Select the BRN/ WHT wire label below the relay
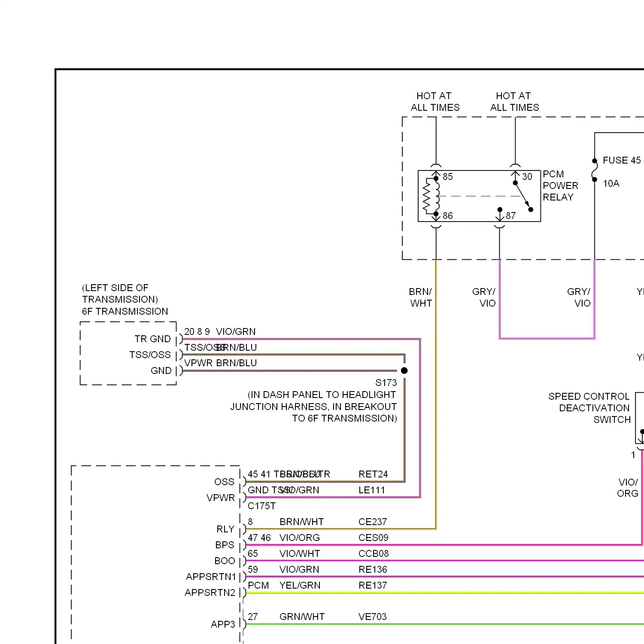Screen dimensions: 644x644 click(x=421, y=298)
